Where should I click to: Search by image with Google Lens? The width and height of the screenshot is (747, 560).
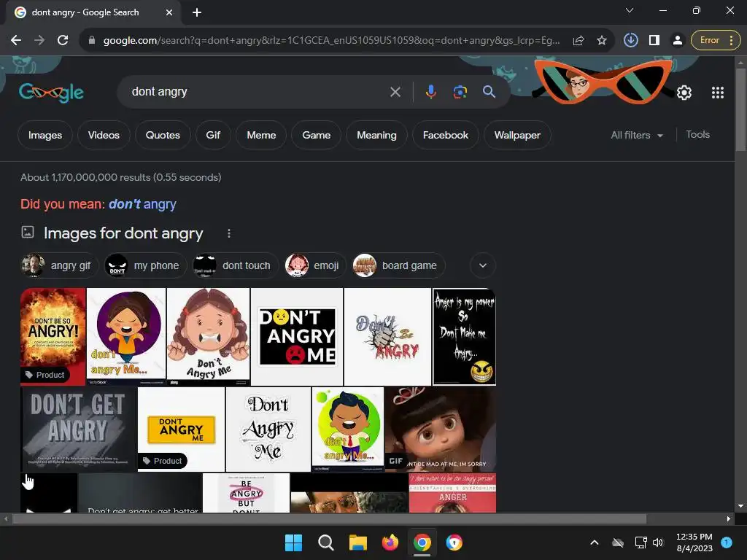460,92
